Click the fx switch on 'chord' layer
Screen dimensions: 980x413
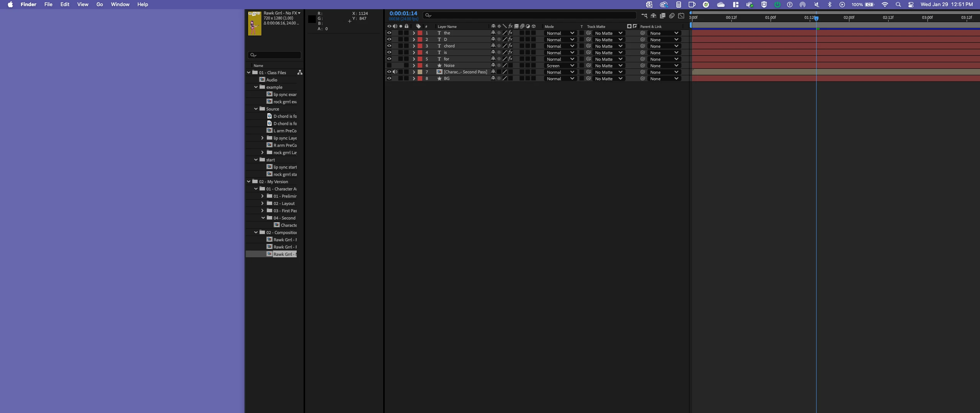[x=510, y=46]
